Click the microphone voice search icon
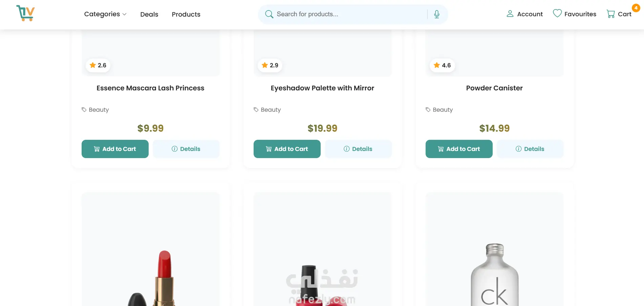Viewport: 644px width, 306px height. [x=437, y=14]
